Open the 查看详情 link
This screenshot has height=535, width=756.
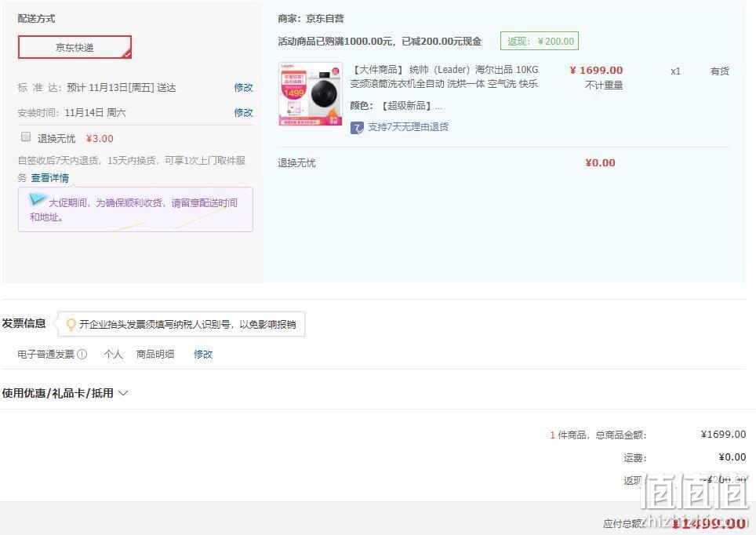(x=49, y=178)
